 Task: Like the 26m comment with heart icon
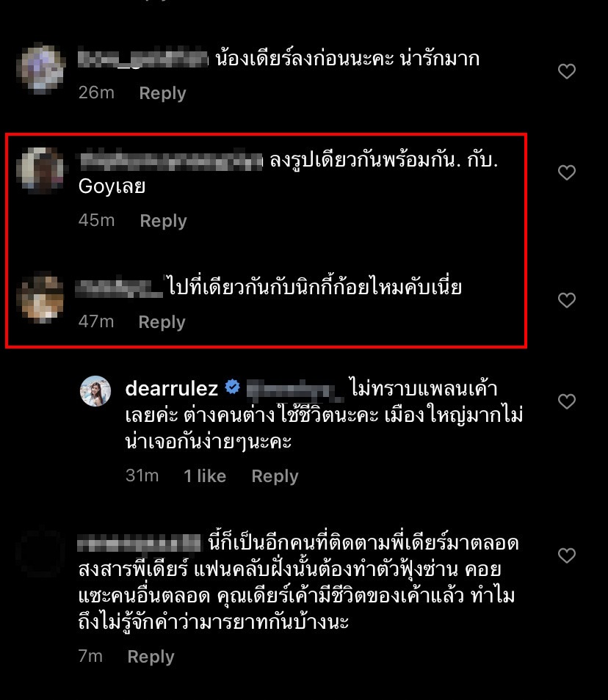(566, 71)
